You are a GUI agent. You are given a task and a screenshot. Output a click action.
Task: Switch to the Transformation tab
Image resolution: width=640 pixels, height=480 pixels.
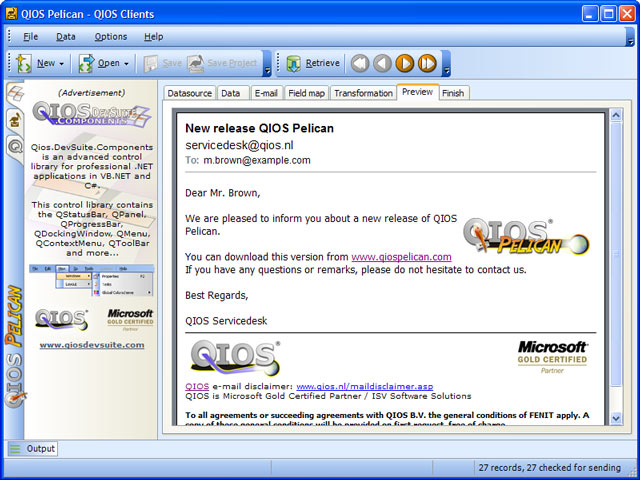[363, 93]
